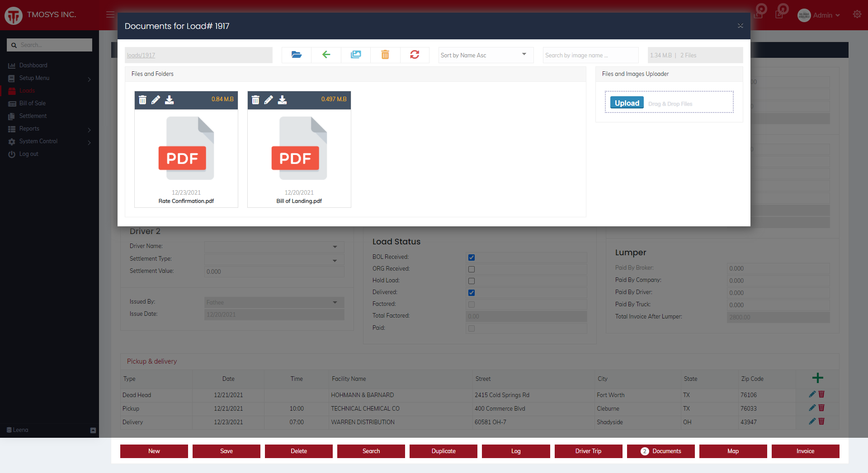Screen dimensions: 868x473
Task: Click the red refresh icon
Action: tap(415, 55)
